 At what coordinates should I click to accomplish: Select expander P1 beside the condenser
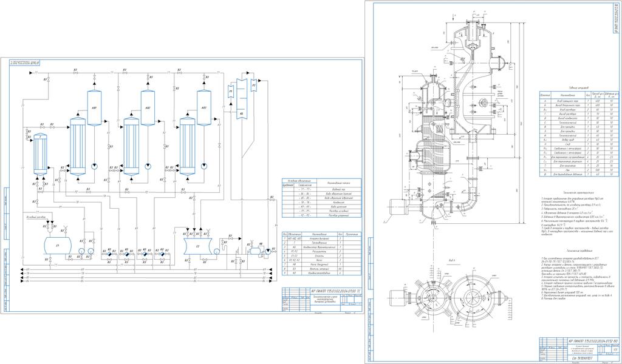click(231, 92)
